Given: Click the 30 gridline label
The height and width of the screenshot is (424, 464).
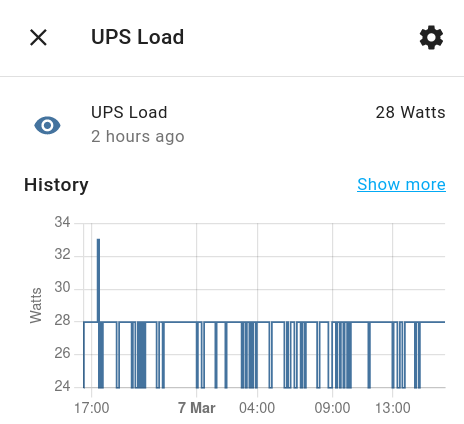Looking at the screenshot, I should (x=62, y=287).
